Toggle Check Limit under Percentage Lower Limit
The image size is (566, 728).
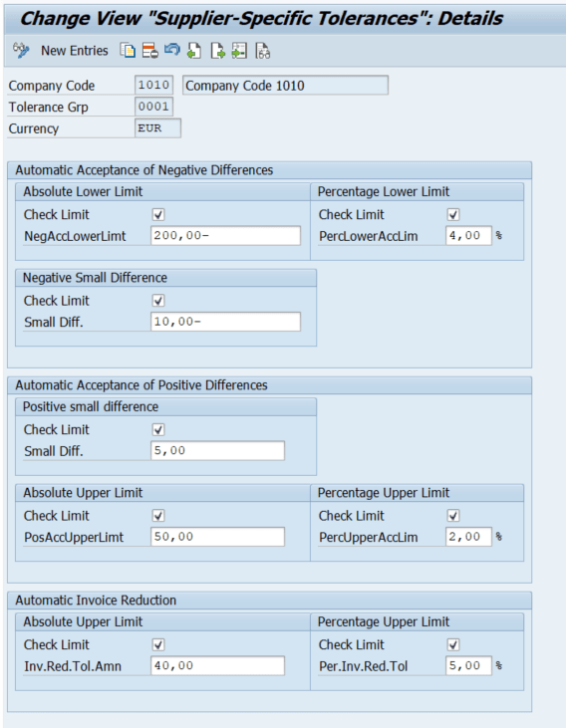tap(453, 214)
